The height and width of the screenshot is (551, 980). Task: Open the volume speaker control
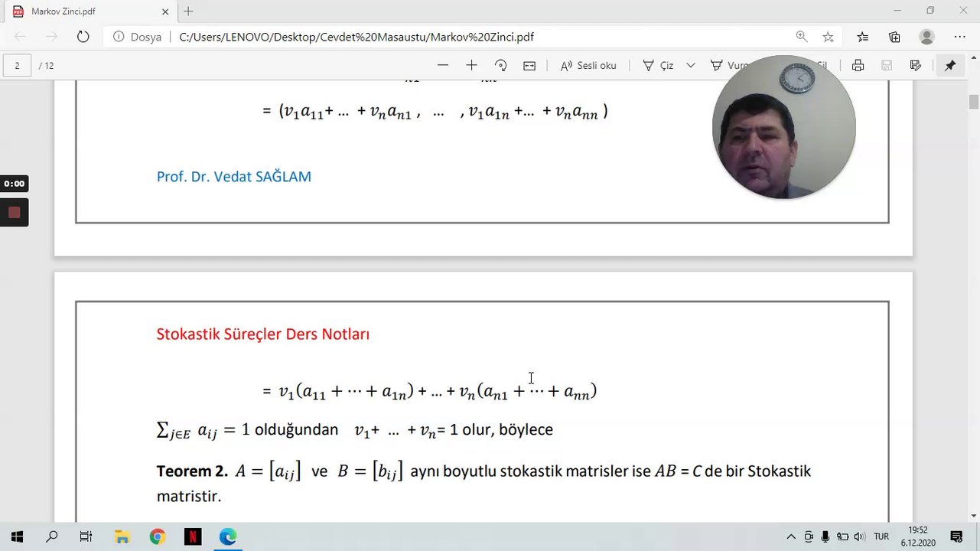pyautogui.click(x=859, y=536)
